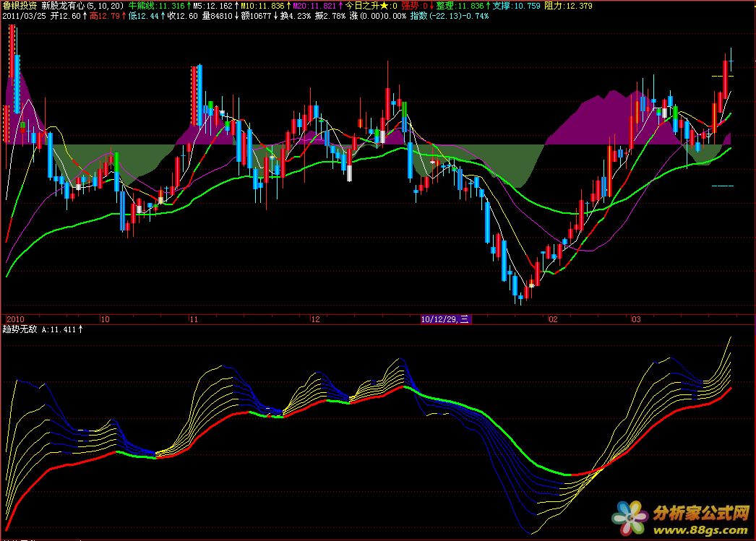Screen dimensions: 756x541
Task: Click the 趋势无敌 sub-indicator title
Action: click(20, 329)
